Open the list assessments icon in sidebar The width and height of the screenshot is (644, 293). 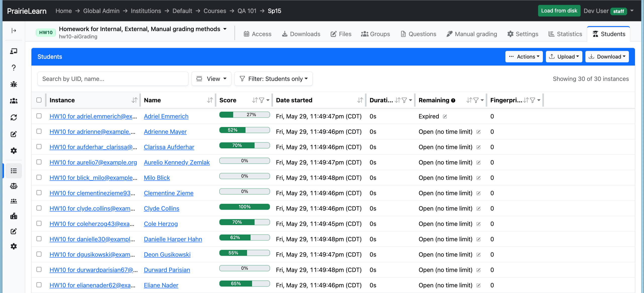14,171
